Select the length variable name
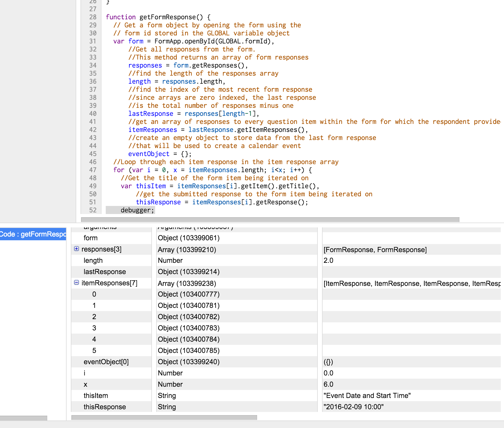This screenshot has width=504, height=428. [93, 260]
